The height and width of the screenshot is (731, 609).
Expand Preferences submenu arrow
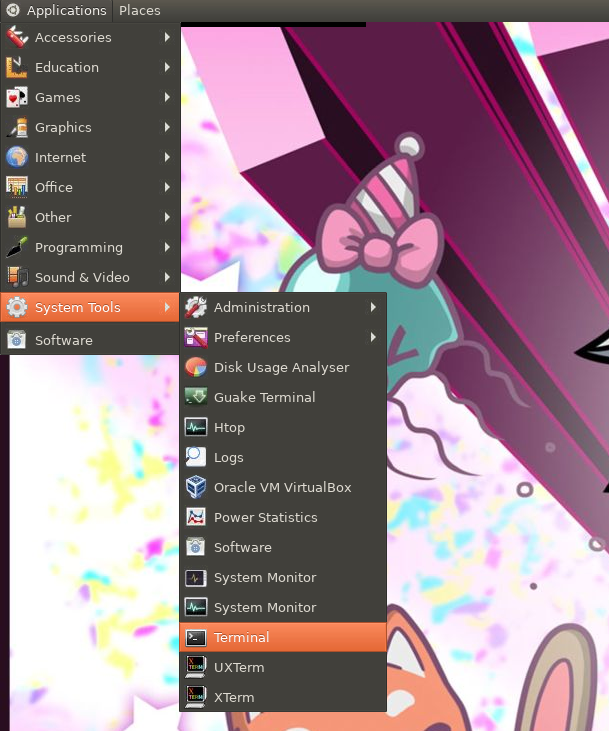tap(373, 337)
